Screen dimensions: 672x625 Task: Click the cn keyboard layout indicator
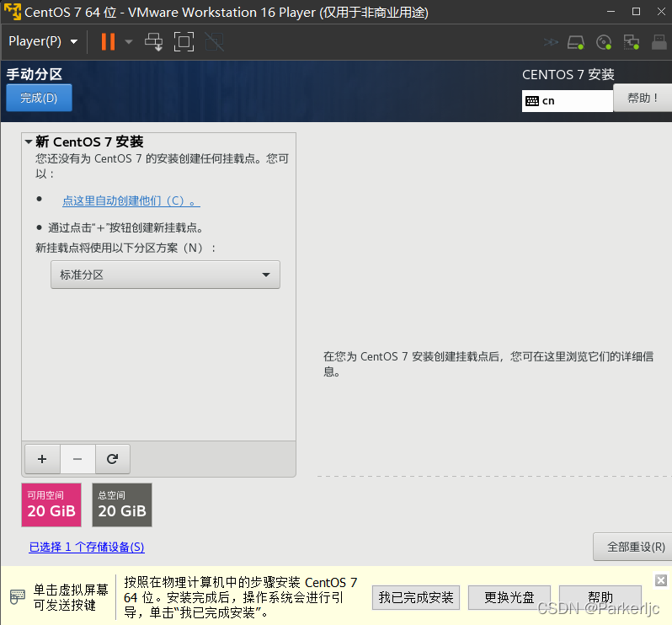pos(567,101)
